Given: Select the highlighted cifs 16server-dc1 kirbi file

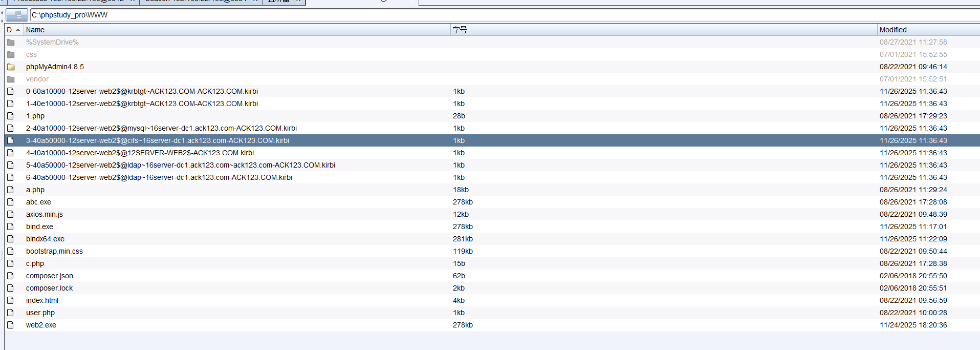Looking at the screenshot, I should coord(158,140).
